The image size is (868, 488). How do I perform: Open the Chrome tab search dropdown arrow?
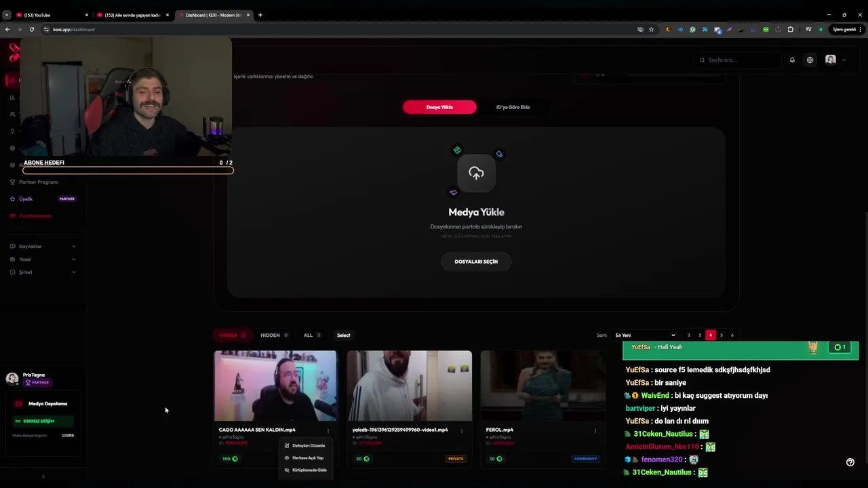click(x=6, y=15)
